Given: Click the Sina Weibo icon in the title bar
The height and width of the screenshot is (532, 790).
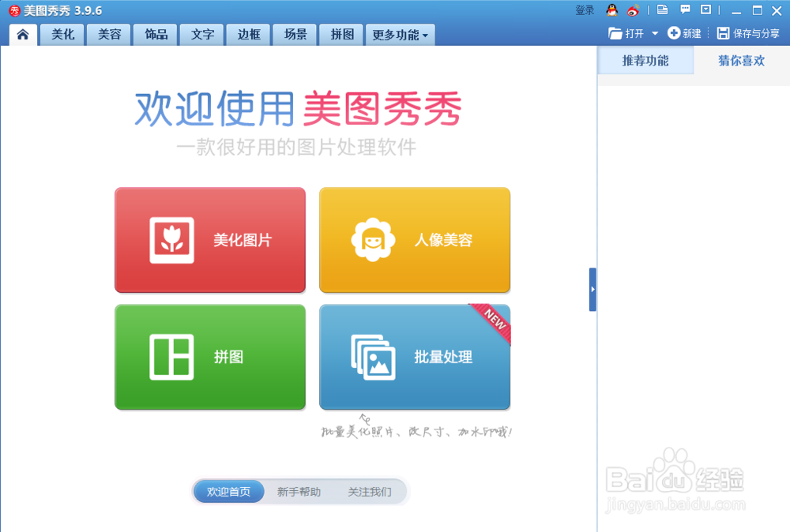Looking at the screenshot, I should click(634, 10).
